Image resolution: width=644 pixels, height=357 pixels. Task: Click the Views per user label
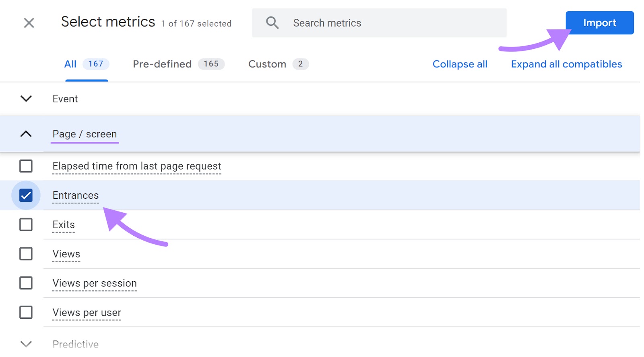pos(87,313)
